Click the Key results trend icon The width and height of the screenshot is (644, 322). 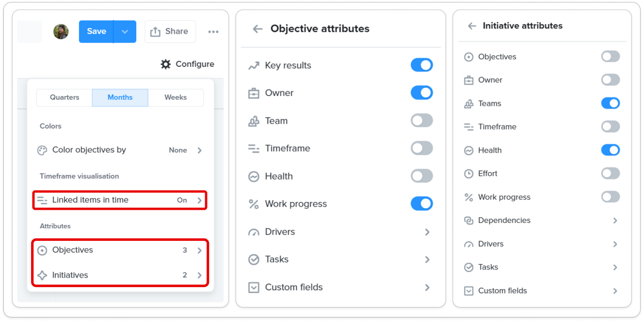point(254,66)
